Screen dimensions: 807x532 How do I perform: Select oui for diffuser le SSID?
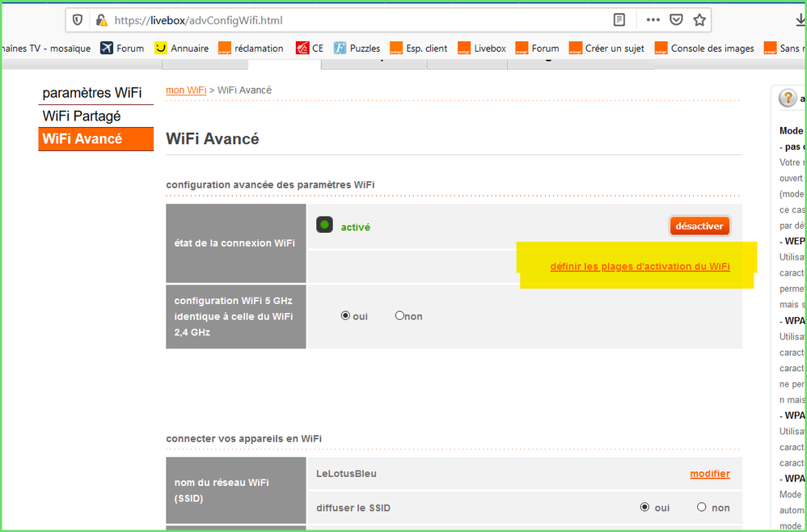644,507
